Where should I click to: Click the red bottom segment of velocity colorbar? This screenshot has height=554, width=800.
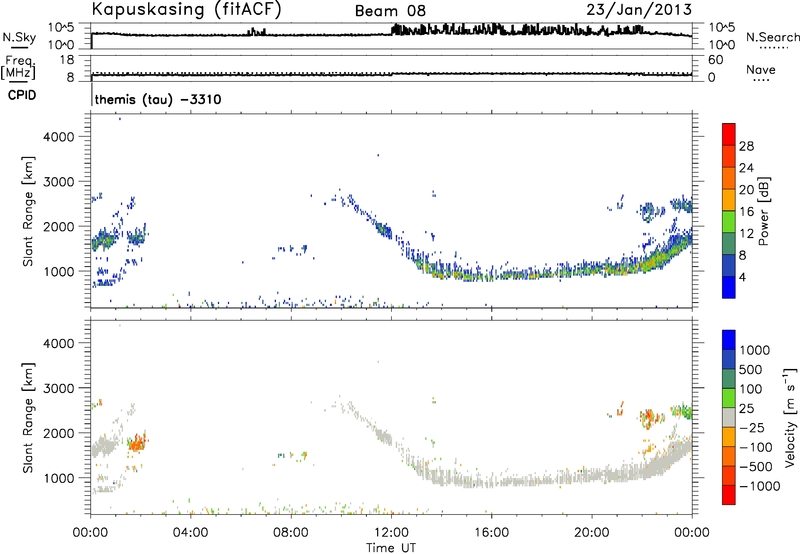coord(729,495)
